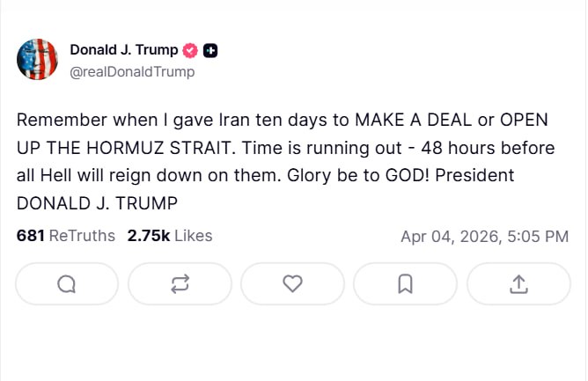Bookmark this post
The height and width of the screenshot is (381, 588).
point(405,283)
